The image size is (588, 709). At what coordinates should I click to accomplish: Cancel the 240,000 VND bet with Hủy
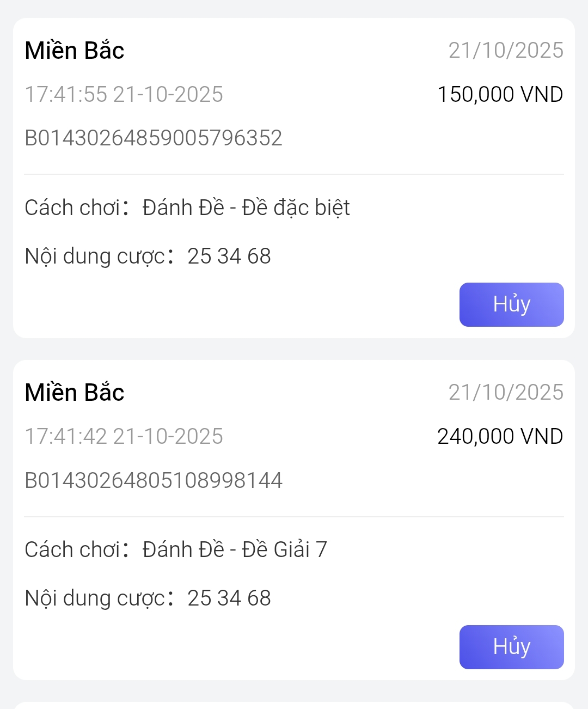pos(511,647)
